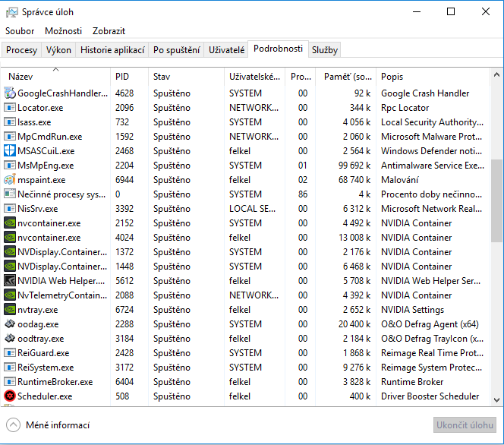
Task: Sort by the PID column header
Action: (x=122, y=77)
